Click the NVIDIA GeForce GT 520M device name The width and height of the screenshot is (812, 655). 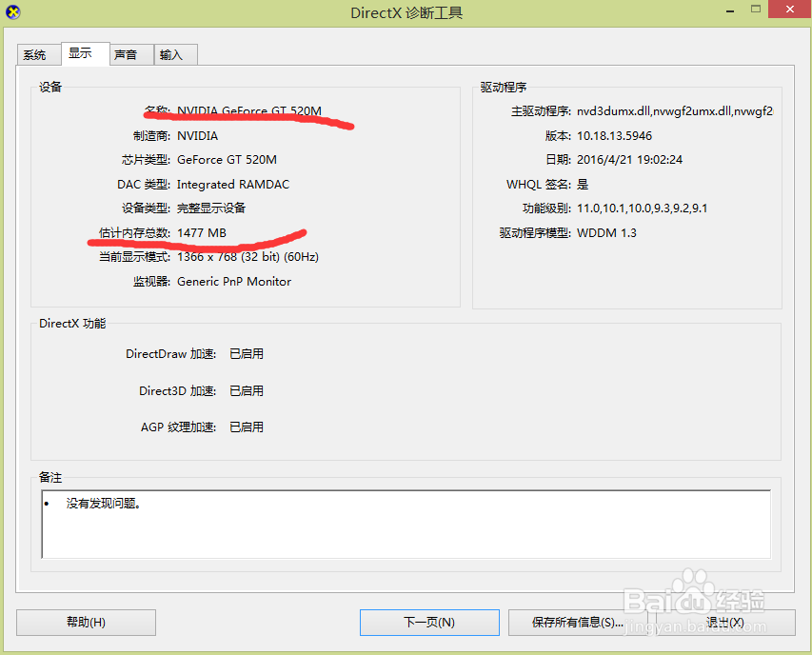[249, 110]
